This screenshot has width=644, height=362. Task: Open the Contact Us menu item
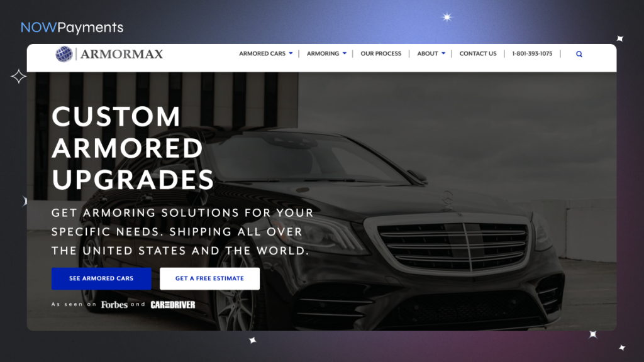(478, 53)
